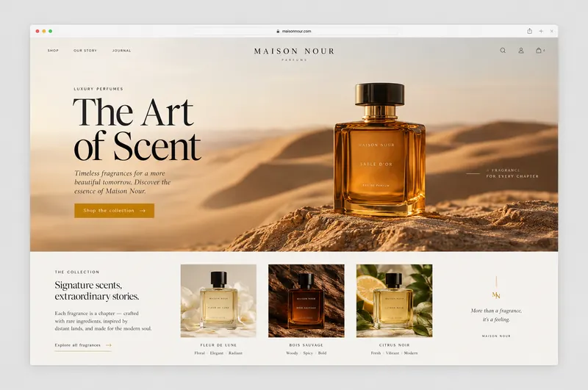Screen dimensions: 588x390
Task: Click 'Fresh Vibrant Modern' tag line
Action: [394, 353]
